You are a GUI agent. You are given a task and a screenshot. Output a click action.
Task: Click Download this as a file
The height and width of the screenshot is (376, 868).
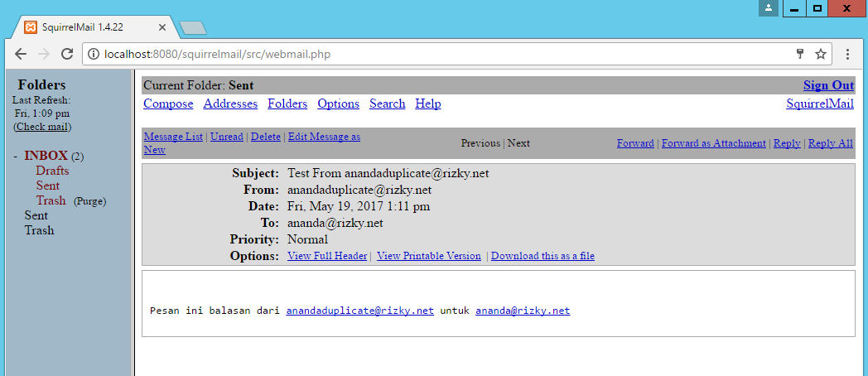[x=542, y=256]
